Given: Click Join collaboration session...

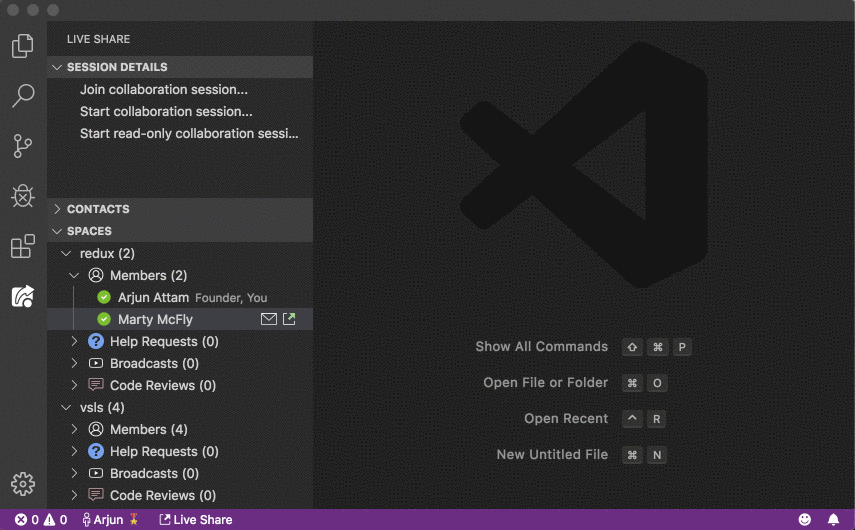Looking at the screenshot, I should (x=164, y=89).
